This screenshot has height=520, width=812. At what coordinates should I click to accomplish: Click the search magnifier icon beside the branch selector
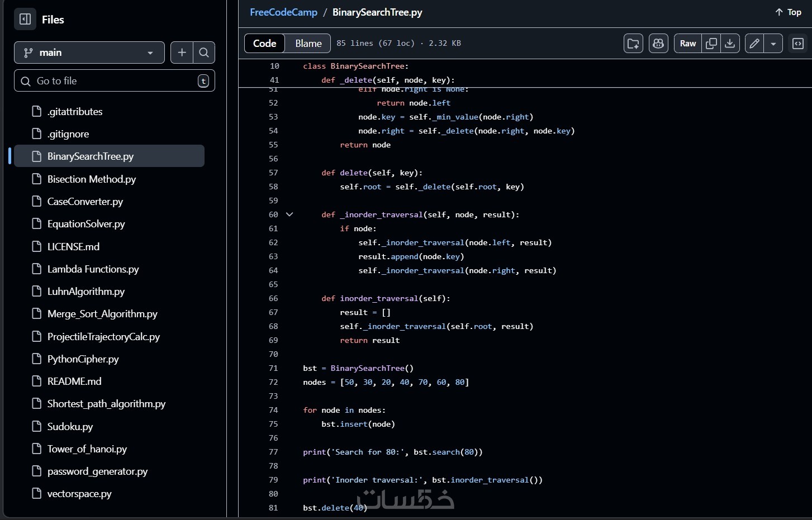coord(204,53)
